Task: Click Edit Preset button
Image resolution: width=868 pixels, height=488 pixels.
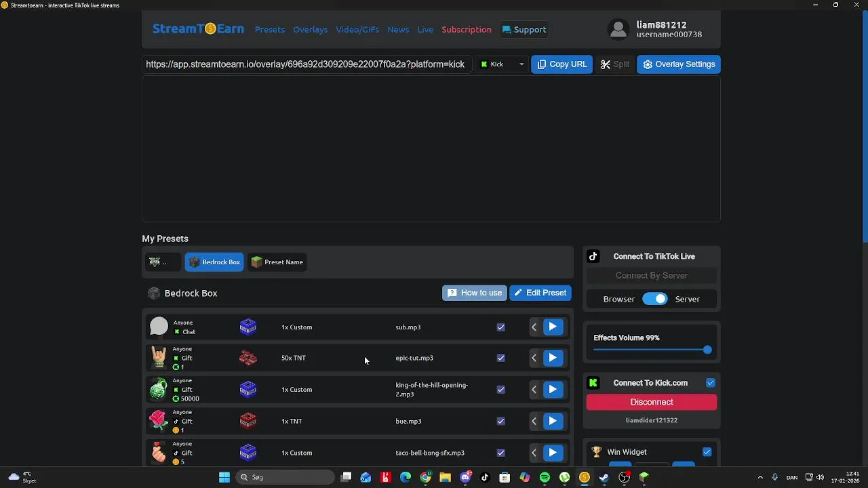Action: (540, 293)
